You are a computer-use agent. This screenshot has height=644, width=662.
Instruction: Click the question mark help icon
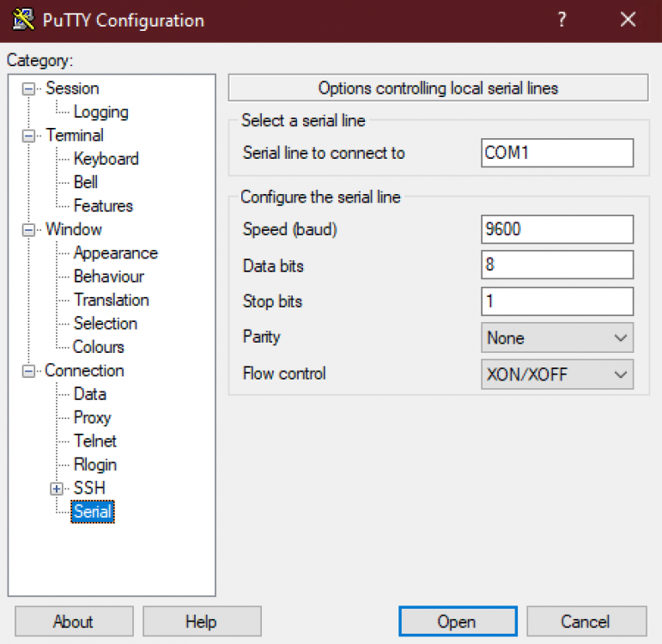point(562,20)
